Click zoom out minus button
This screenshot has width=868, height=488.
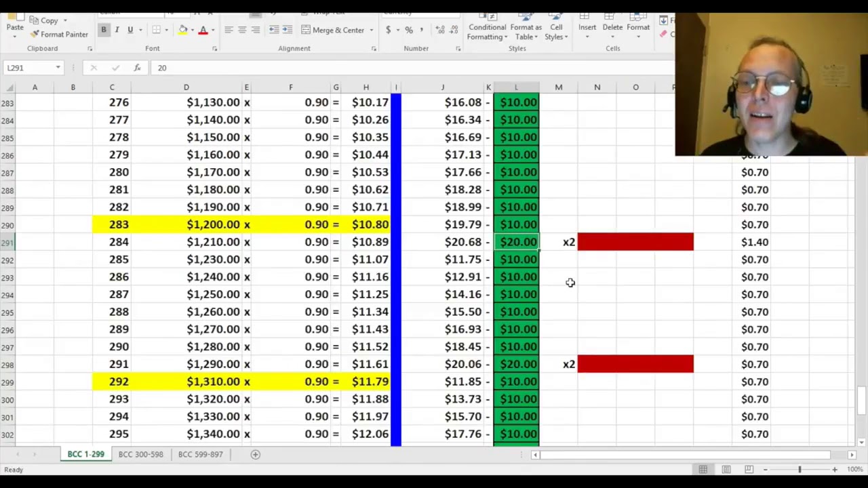764,470
